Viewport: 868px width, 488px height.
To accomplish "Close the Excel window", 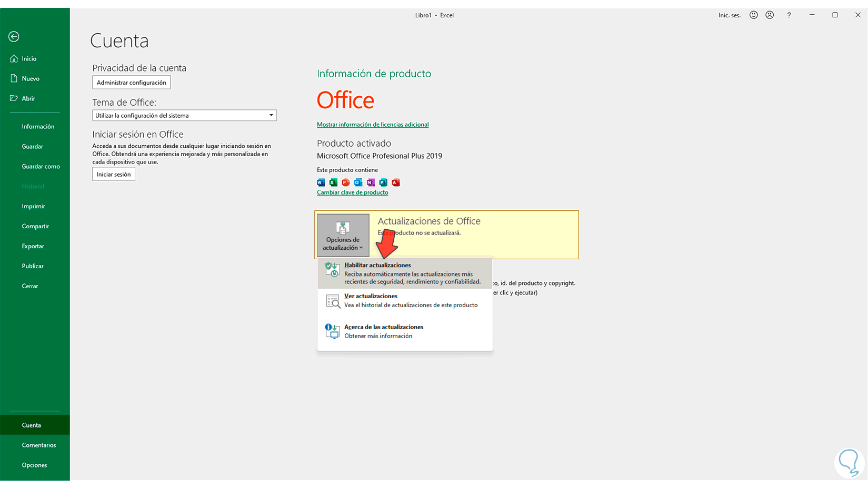I will [x=857, y=15].
